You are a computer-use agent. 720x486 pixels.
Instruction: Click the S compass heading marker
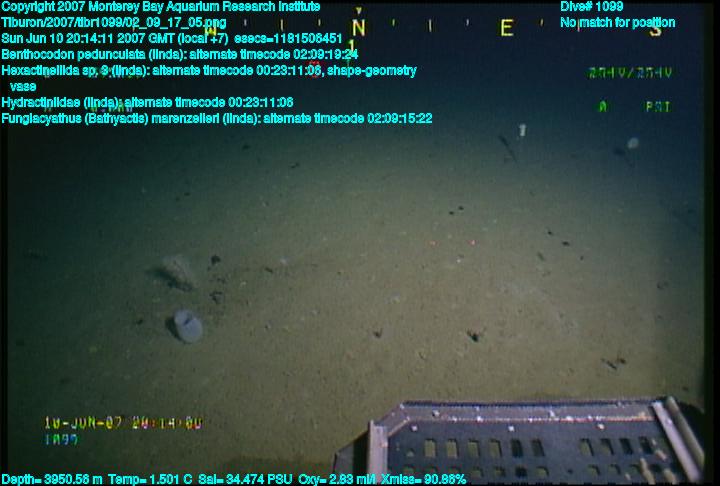pos(655,28)
